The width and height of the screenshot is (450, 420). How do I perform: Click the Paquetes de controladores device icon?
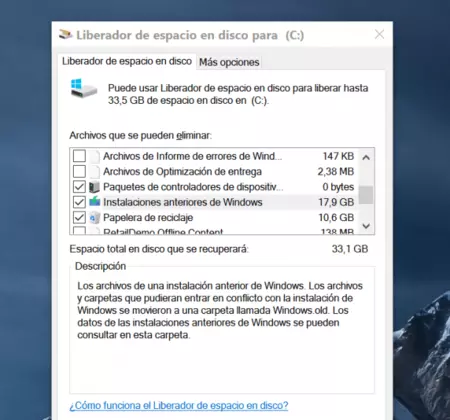point(95,187)
